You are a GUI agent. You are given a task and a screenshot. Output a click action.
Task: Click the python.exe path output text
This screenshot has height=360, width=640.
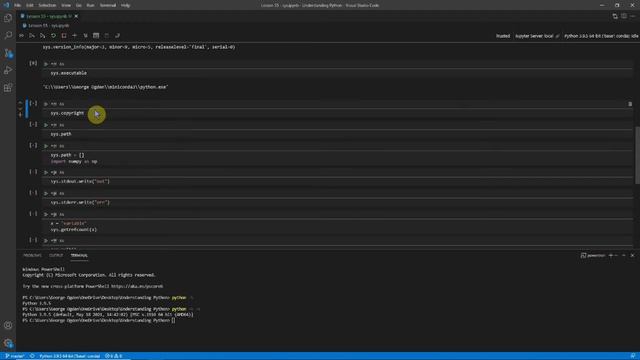click(105, 87)
